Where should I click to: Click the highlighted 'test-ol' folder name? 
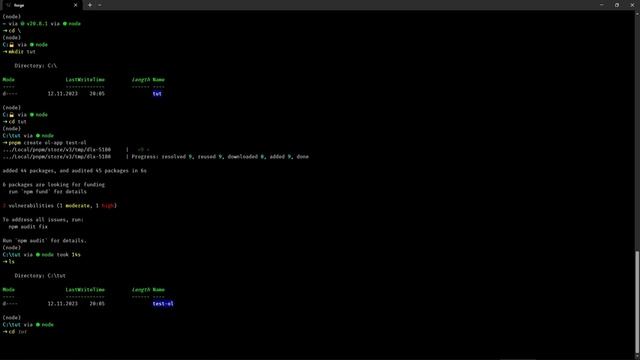pos(163,303)
